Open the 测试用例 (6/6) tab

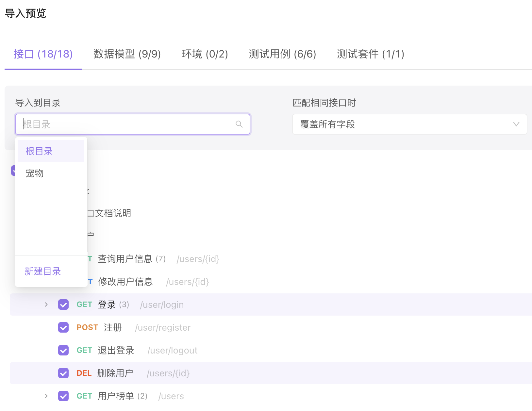(282, 54)
